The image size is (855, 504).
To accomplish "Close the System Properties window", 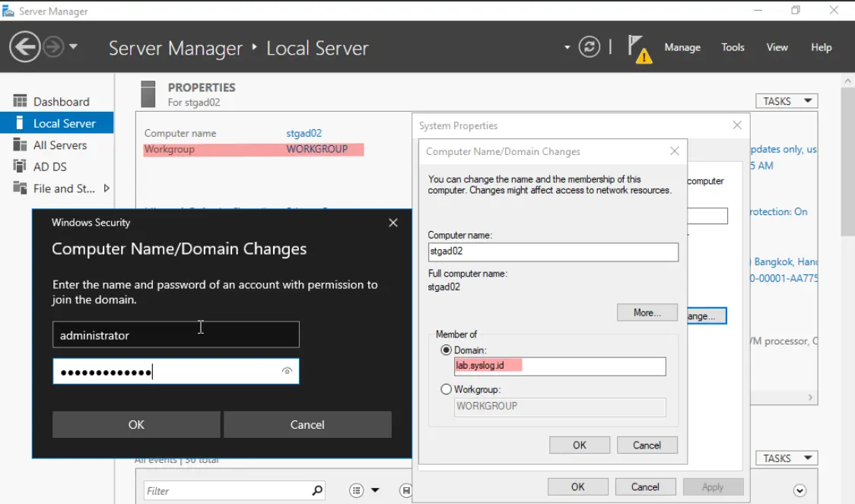I will 736,125.
